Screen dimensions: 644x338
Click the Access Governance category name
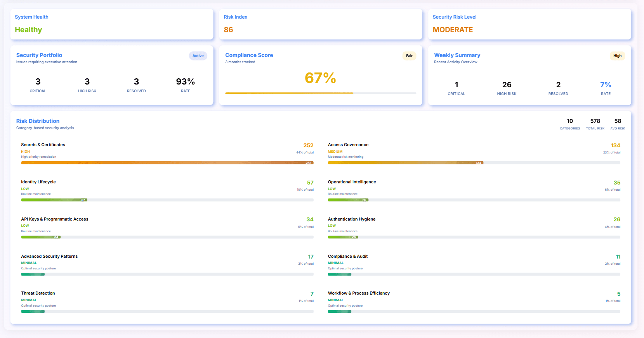tap(348, 145)
